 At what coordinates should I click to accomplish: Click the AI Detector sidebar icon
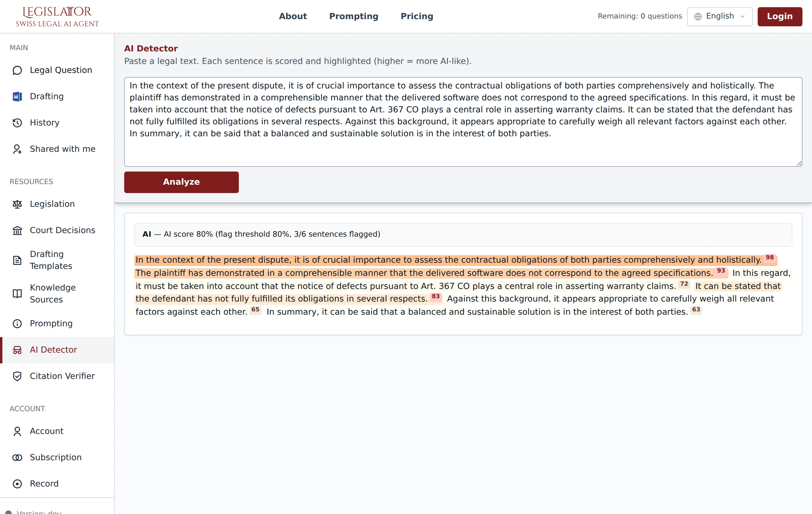17,350
